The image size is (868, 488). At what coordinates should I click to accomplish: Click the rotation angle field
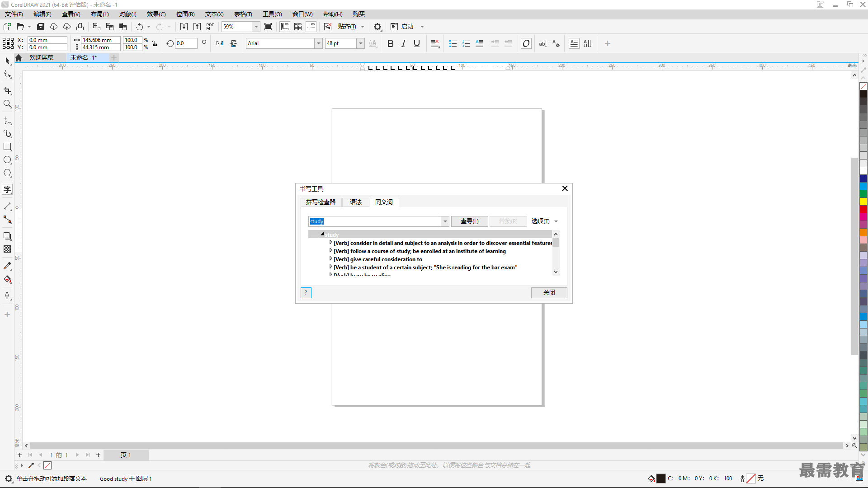point(186,43)
